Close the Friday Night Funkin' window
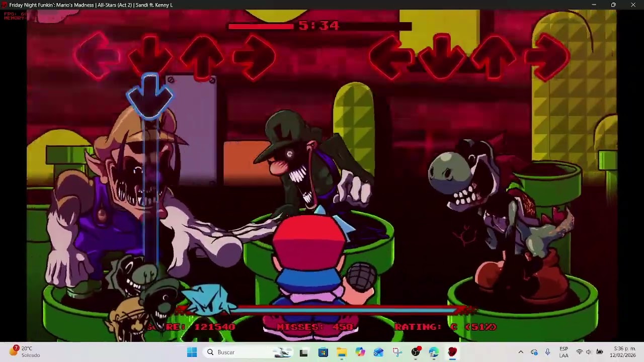 pos(633,5)
